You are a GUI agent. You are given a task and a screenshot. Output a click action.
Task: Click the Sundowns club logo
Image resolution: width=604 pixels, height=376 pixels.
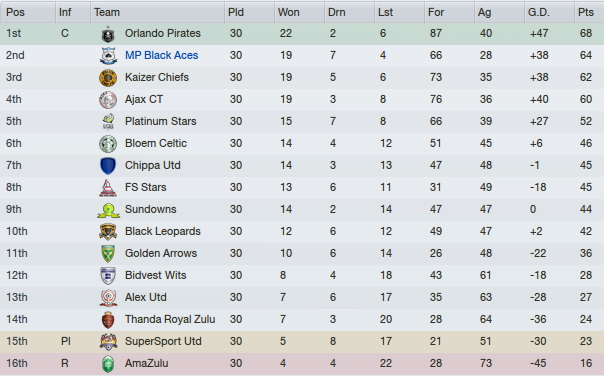(108, 210)
